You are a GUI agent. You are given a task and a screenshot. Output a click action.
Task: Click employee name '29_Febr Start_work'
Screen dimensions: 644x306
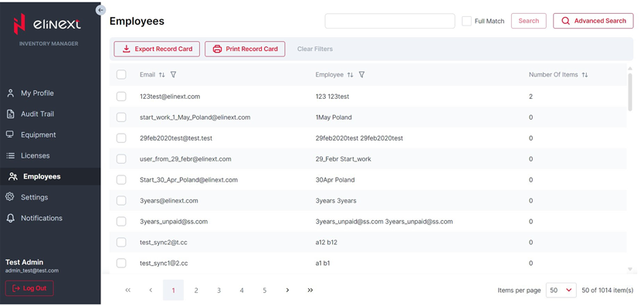coord(344,159)
